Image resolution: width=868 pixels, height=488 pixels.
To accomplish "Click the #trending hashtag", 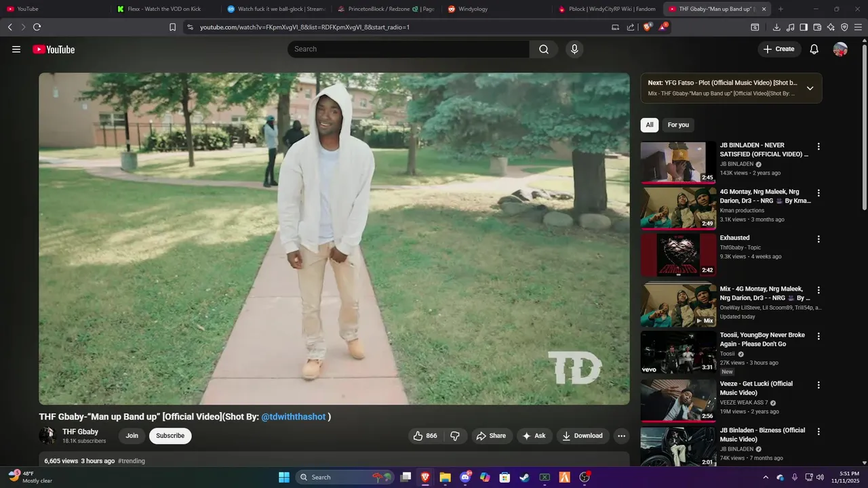I will pyautogui.click(x=132, y=461).
